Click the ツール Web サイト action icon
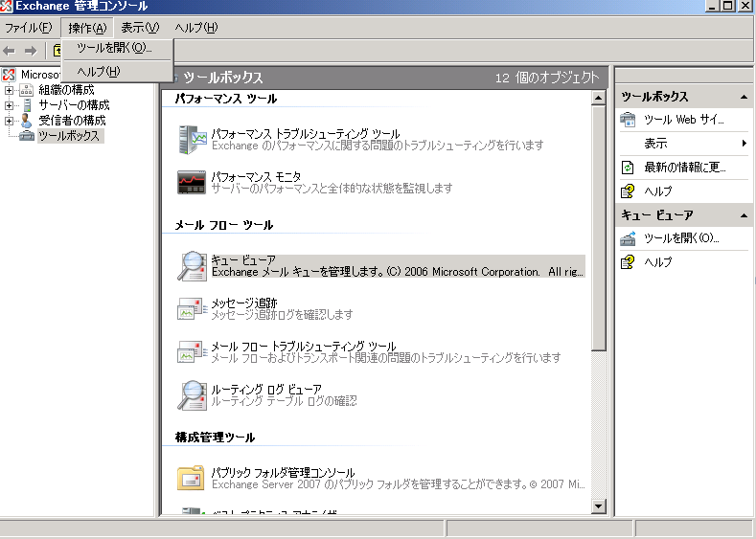This screenshot has width=756, height=539. (628, 120)
